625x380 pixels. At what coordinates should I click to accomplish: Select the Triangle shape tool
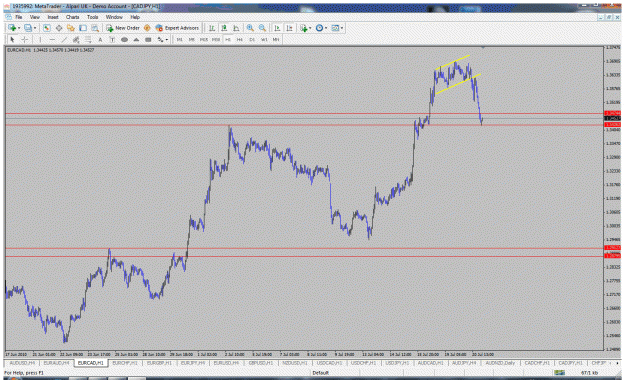[136, 39]
